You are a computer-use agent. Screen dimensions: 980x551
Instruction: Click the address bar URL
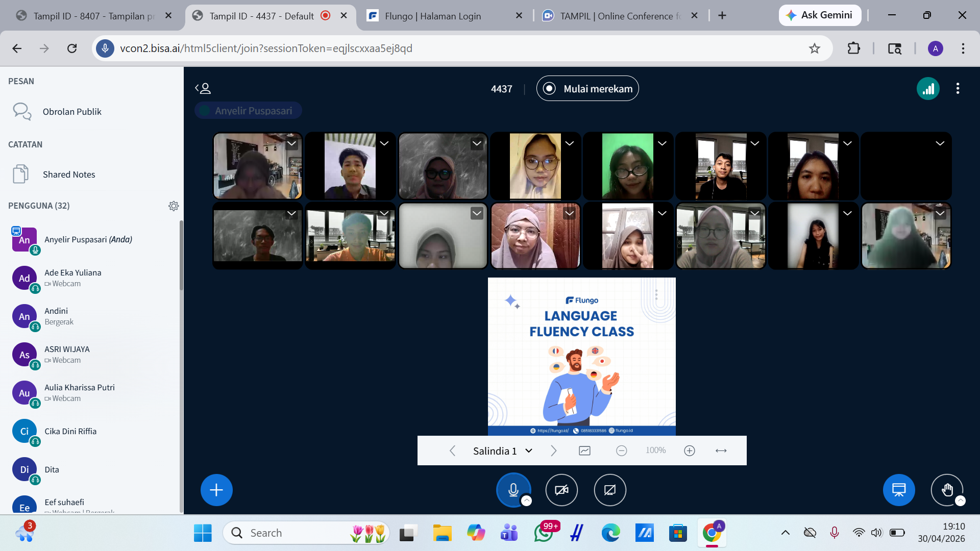click(266, 48)
